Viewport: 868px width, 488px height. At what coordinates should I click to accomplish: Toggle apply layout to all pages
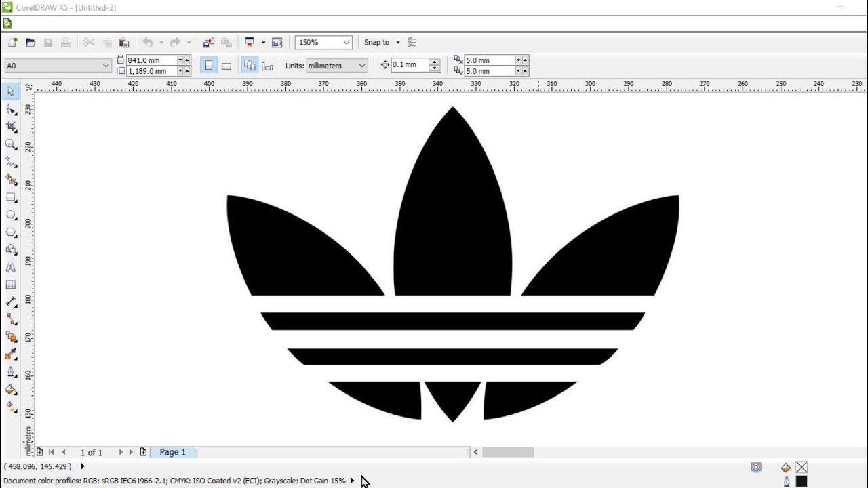250,66
